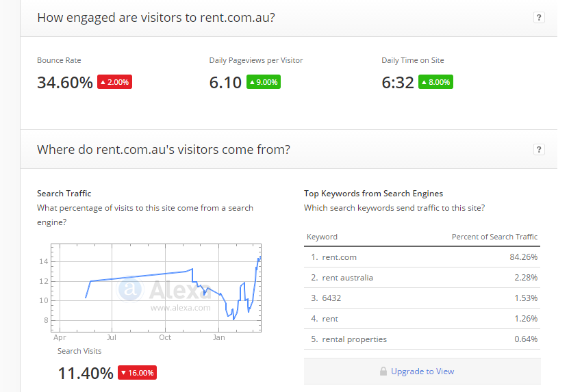Click the Bounce Rate label
This screenshot has width=582, height=392.
[x=59, y=60]
